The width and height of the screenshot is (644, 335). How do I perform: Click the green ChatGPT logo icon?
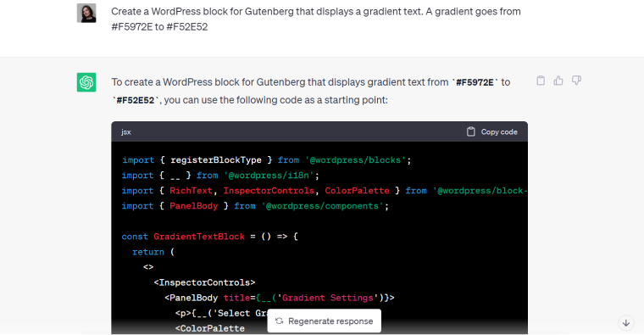click(86, 82)
